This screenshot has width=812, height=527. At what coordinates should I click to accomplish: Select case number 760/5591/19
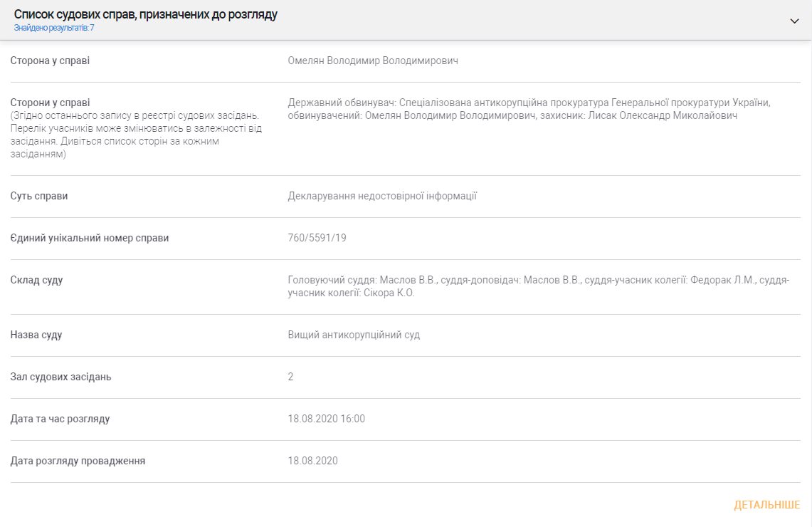pos(317,238)
